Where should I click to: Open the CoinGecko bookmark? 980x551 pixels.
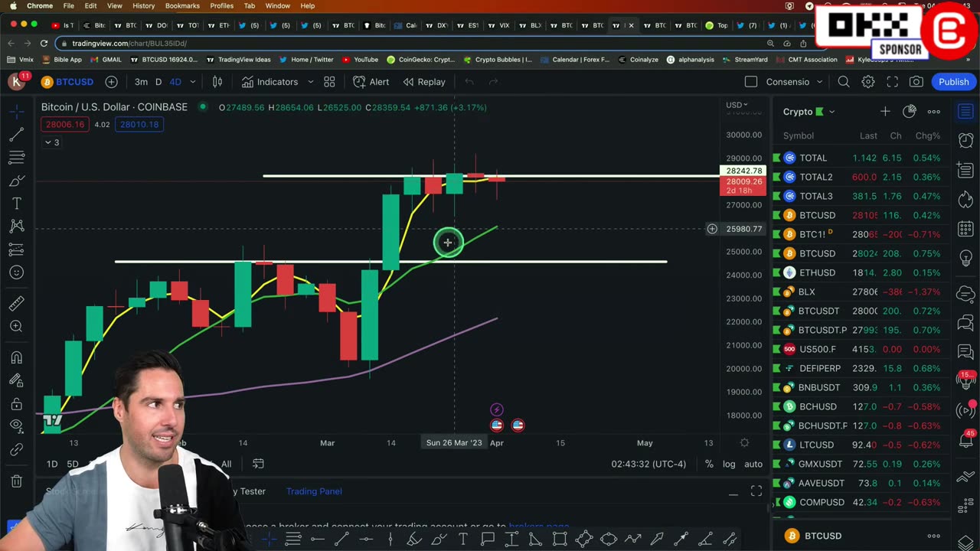point(420,60)
